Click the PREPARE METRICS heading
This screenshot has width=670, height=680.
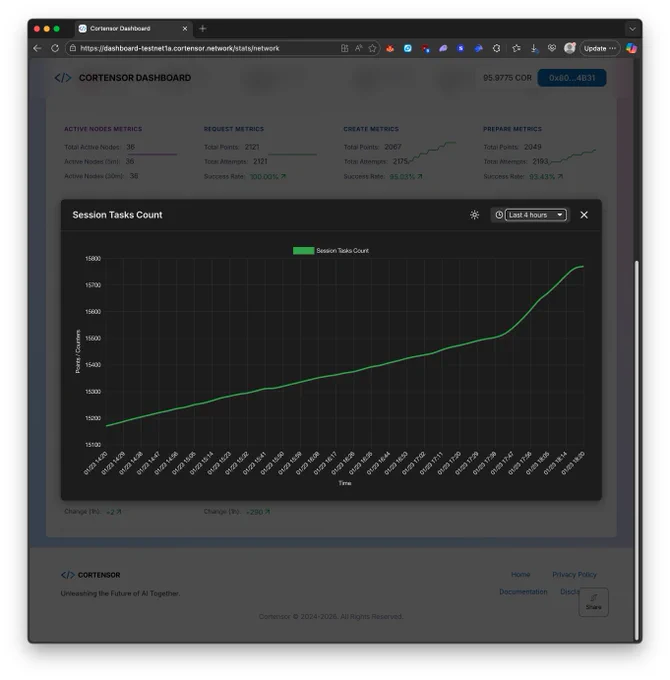click(x=512, y=129)
